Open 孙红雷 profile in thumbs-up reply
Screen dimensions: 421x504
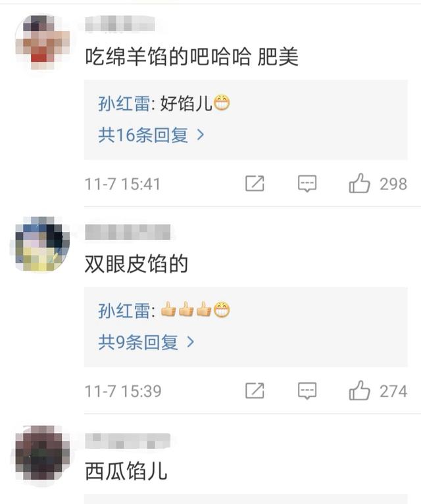coord(124,311)
